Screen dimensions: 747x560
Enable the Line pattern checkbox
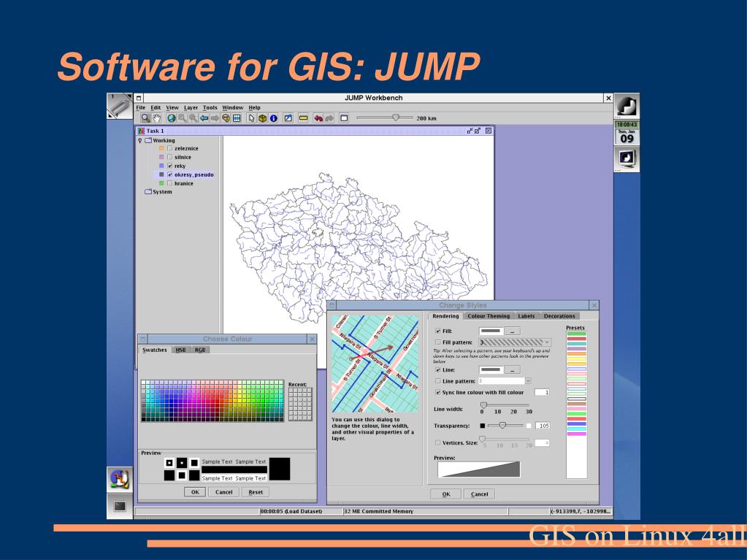[438, 381]
